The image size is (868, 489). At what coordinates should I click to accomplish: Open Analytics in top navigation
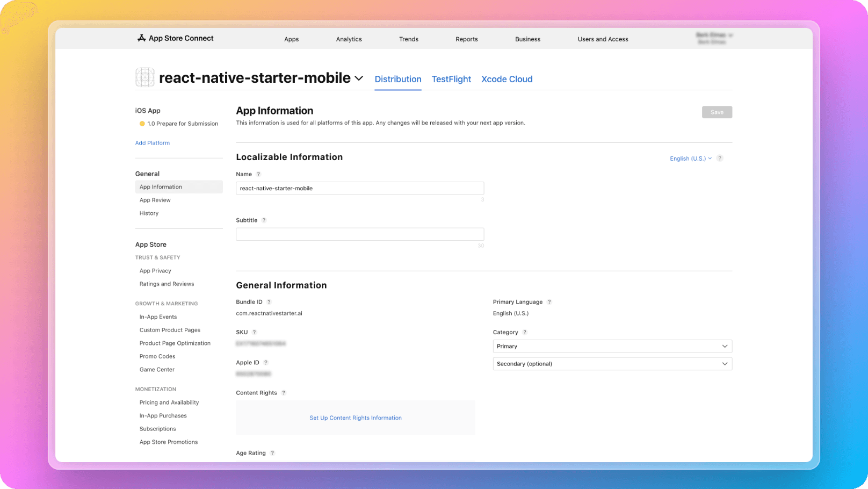tap(349, 39)
